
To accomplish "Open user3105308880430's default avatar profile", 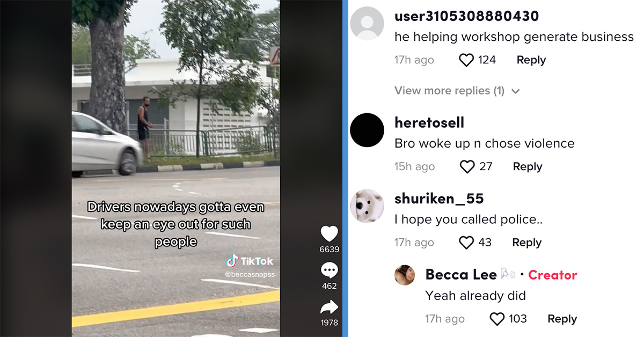I will (367, 23).
